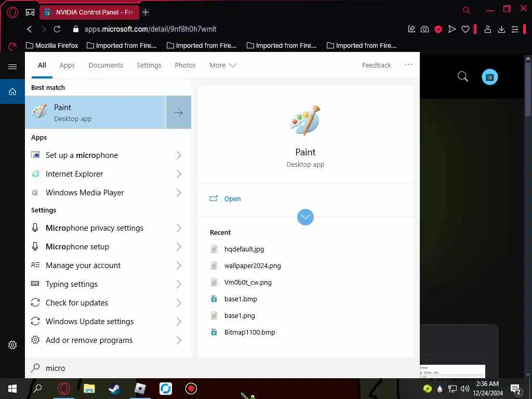The width and height of the screenshot is (532, 399).
Task: Click the send flow arrow icon
Action: coord(451,29)
